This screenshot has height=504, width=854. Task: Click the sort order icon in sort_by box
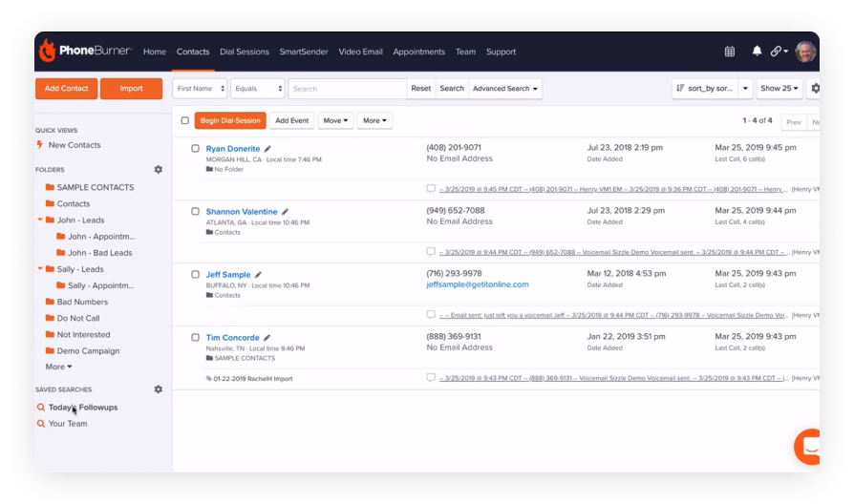(x=680, y=88)
